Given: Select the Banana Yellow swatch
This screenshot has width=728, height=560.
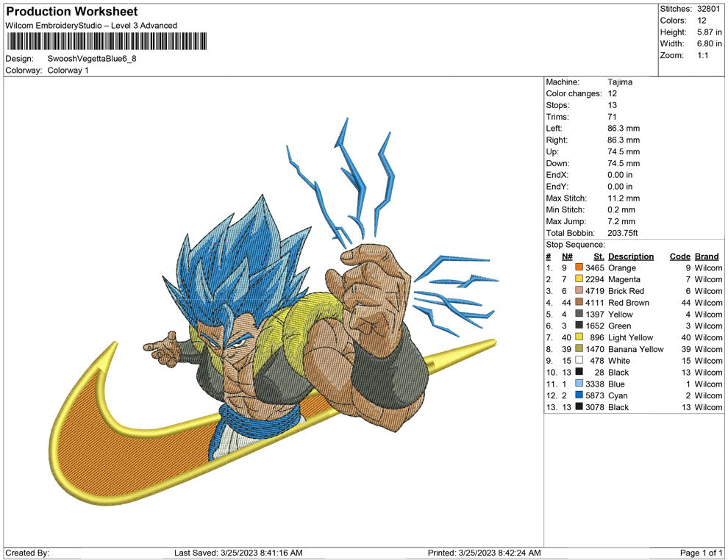Looking at the screenshot, I should point(579,349).
